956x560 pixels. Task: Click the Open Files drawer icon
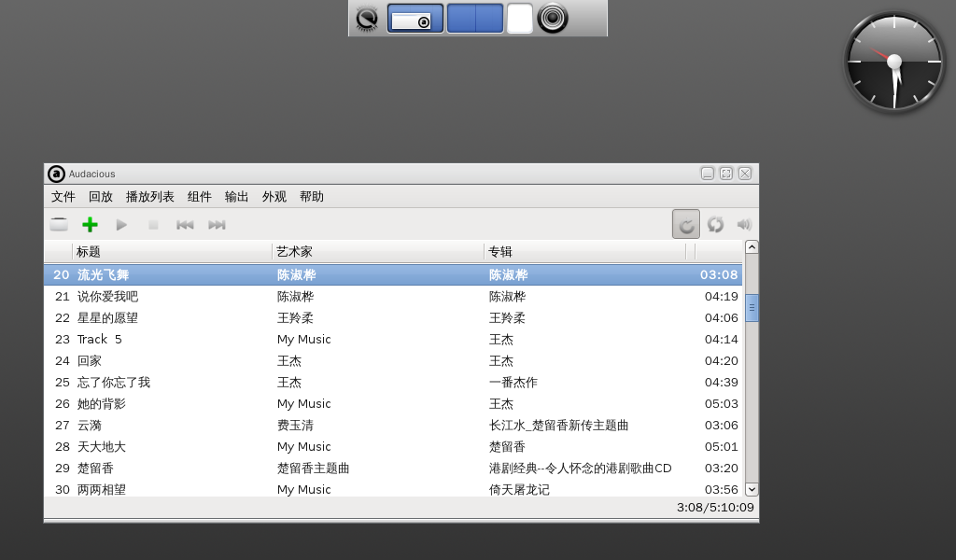tap(59, 224)
